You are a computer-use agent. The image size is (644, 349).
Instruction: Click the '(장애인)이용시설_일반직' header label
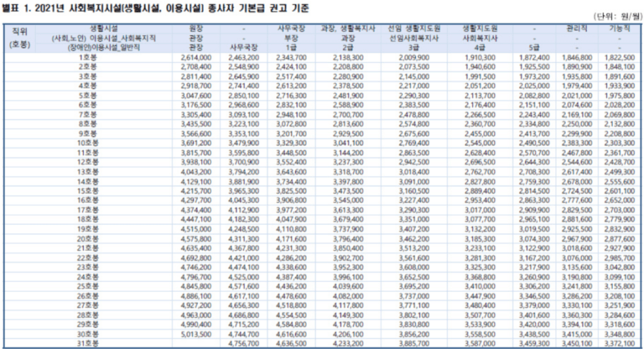point(104,48)
